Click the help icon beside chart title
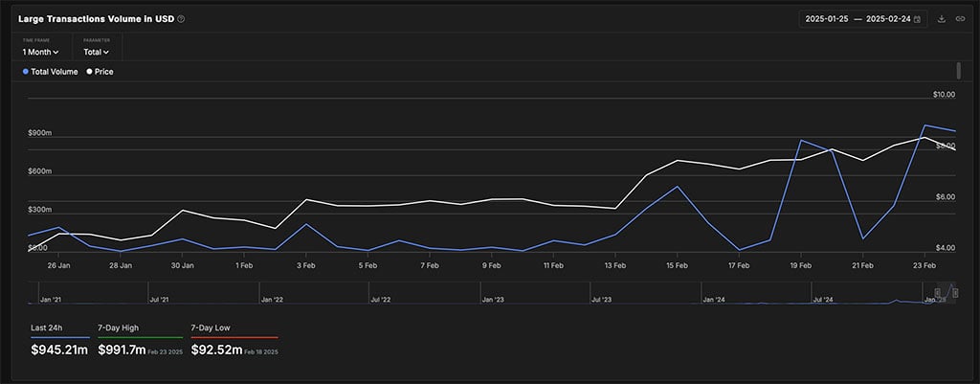Image resolution: width=980 pixels, height=384 pixels. pyautogui.click(x=182, y=19)
